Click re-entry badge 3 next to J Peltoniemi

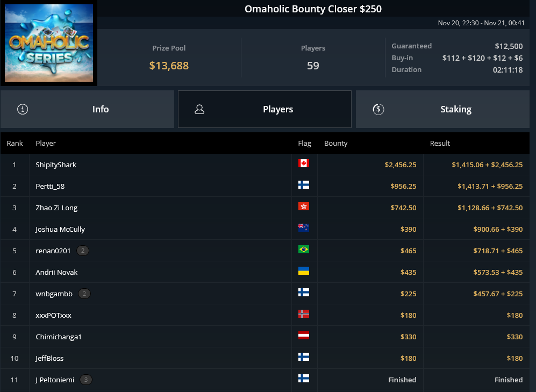tap(86, 380)
